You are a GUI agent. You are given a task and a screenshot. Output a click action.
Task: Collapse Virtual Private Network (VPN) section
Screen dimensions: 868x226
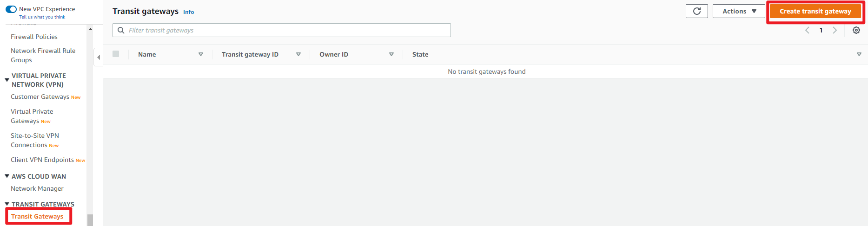[x=7, y=80]
